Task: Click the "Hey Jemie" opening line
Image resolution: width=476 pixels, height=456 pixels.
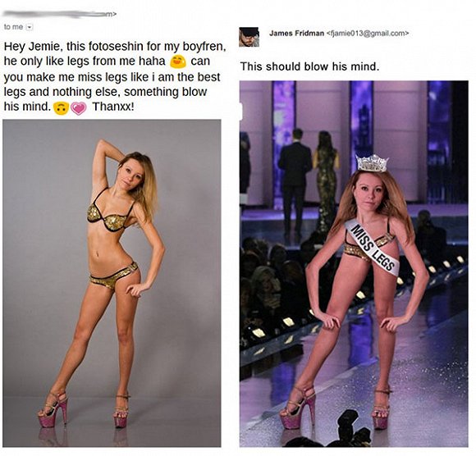Action: (115, 46)
